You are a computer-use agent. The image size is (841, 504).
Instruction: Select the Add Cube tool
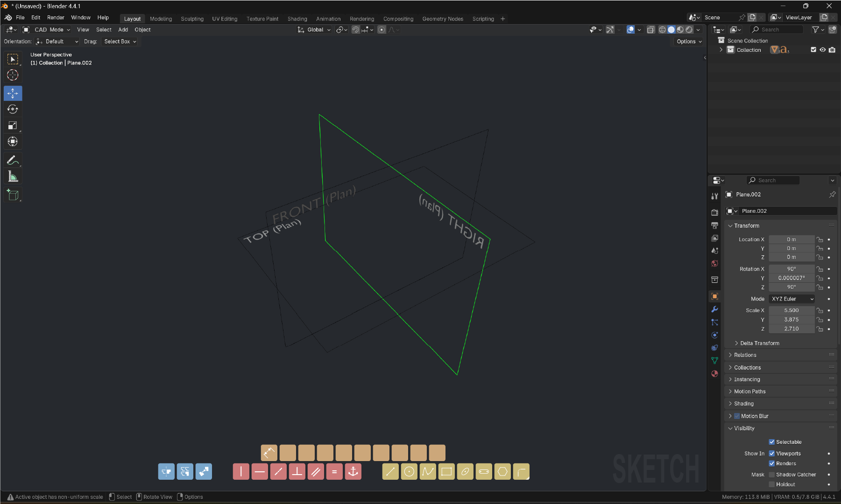(13, 195)
